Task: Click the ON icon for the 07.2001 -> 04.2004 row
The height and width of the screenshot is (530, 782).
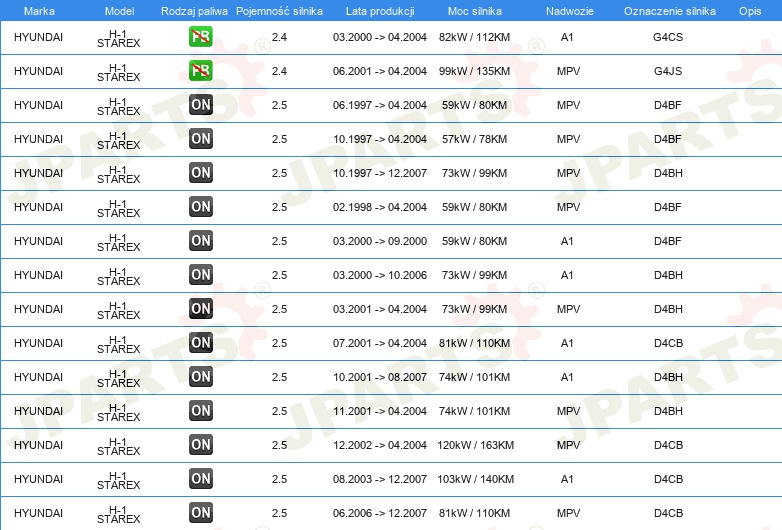Action: click(x=201, y=343)
